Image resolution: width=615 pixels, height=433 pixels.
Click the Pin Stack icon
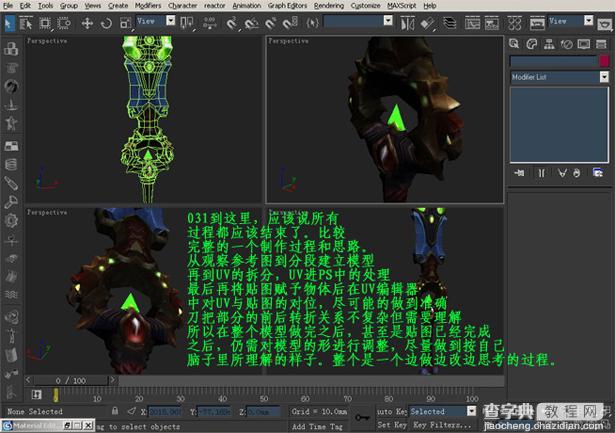[520, 173]
